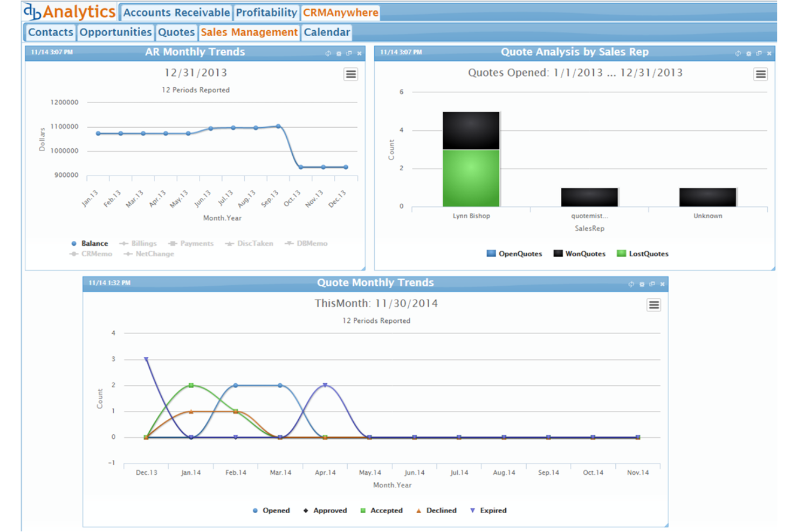Click Lynn Bishop's green LostQuotes bar
798x532 pixels.
[471, 178]
